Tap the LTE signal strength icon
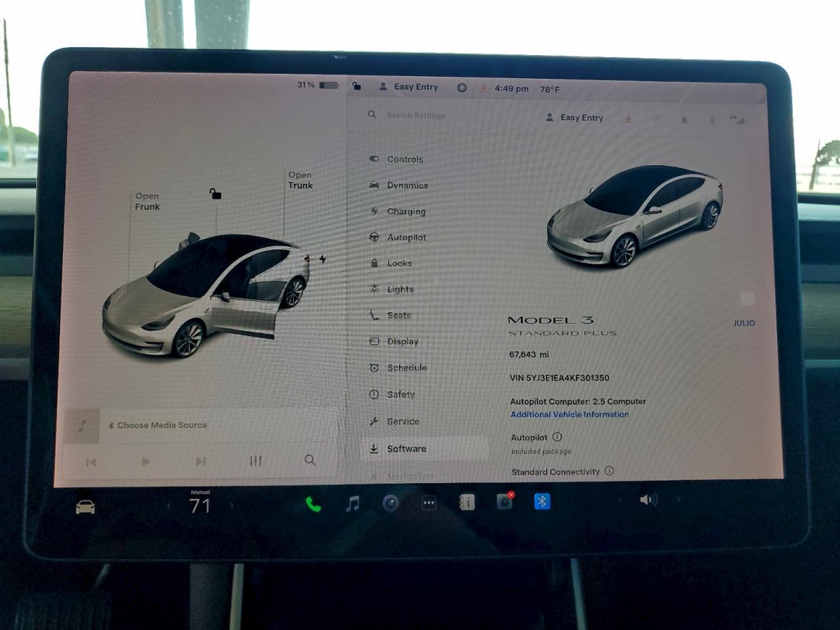Image resolution: width=840 pixels, height=630 pixels. [x=738, y=120]
